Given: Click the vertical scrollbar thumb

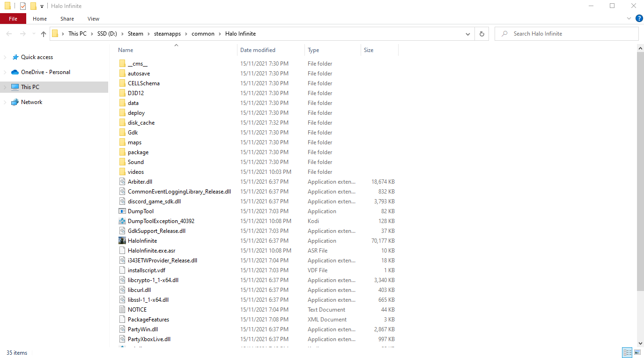Looking at the screenshot, I should click(x=640, y=171).
